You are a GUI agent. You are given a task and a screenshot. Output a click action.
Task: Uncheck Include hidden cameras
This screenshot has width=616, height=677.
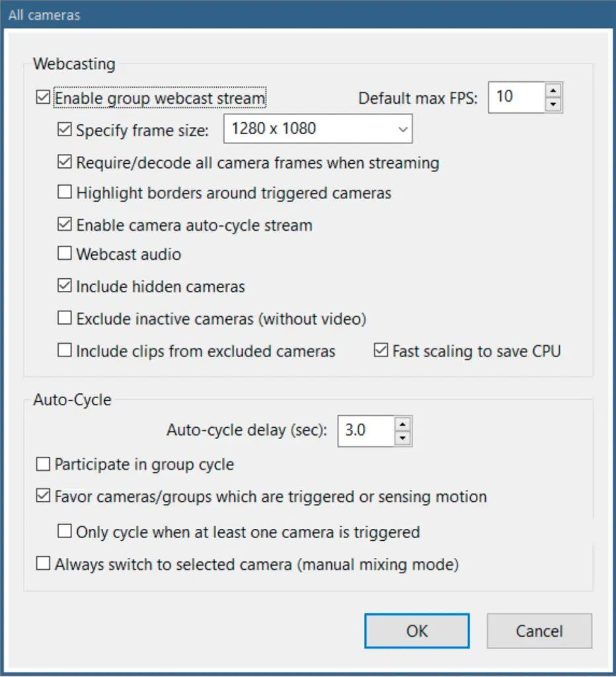[x=65, y=286]
